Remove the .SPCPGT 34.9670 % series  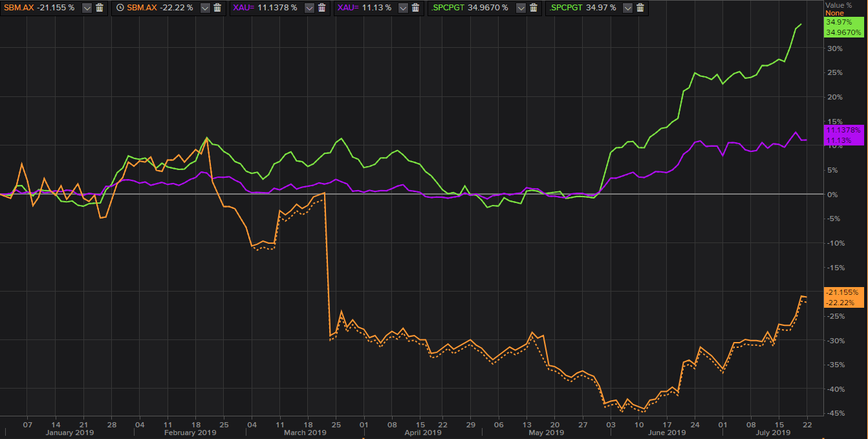534,8
